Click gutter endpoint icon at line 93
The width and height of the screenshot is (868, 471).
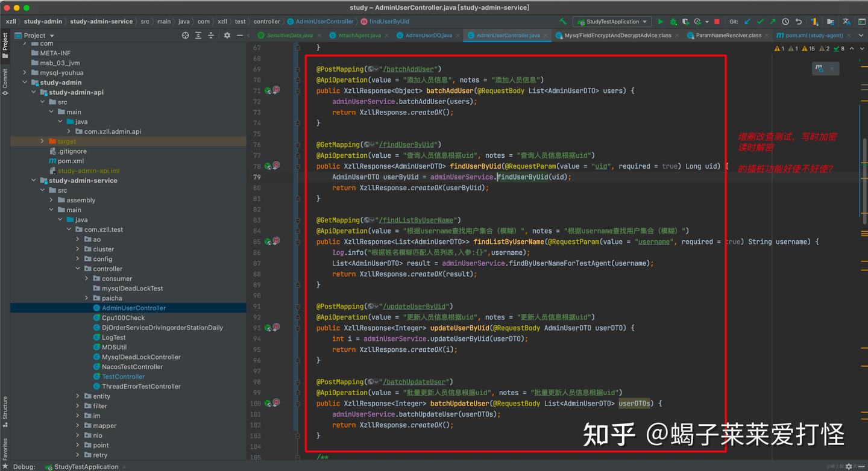point(268,328)
